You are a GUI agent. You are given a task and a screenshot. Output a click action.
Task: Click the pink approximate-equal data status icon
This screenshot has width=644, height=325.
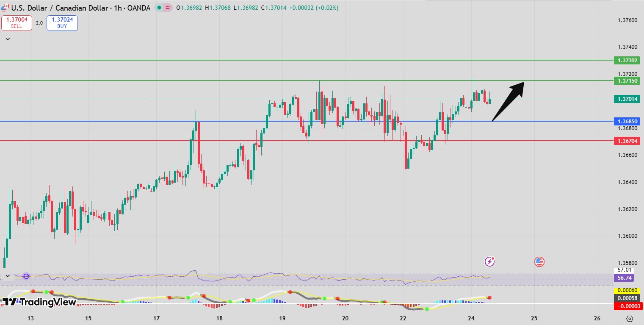[168, 8]
